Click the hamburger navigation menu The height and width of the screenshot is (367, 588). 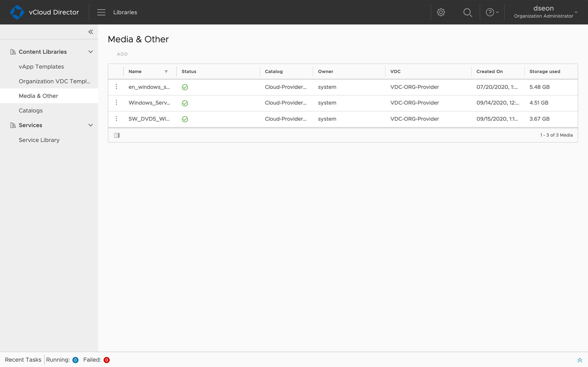101,12
